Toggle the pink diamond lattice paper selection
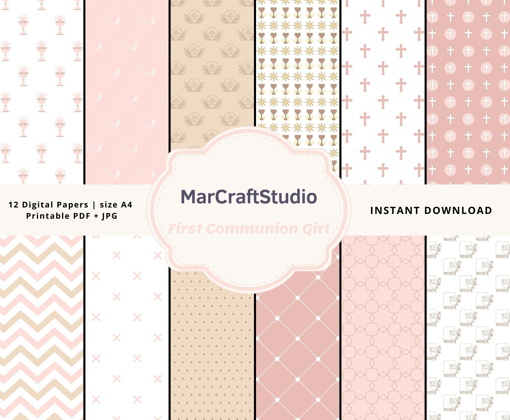The image size is (510, 420). tap(297, 351)
